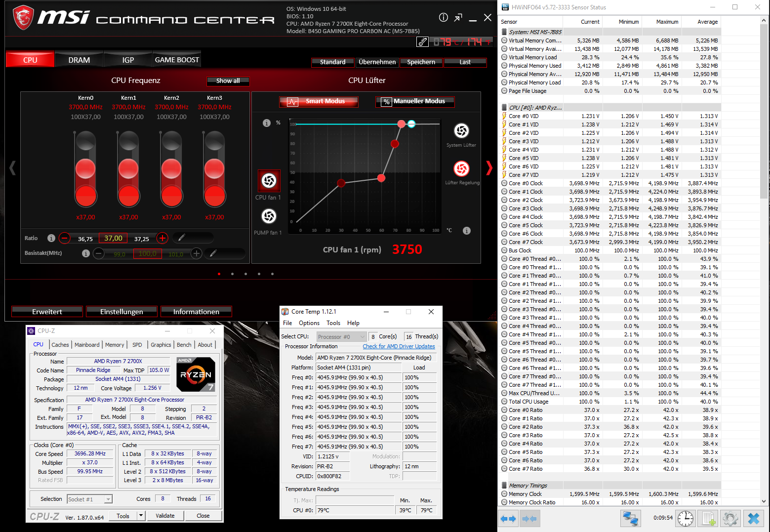Toggle Show all cores button

point(228,81)
